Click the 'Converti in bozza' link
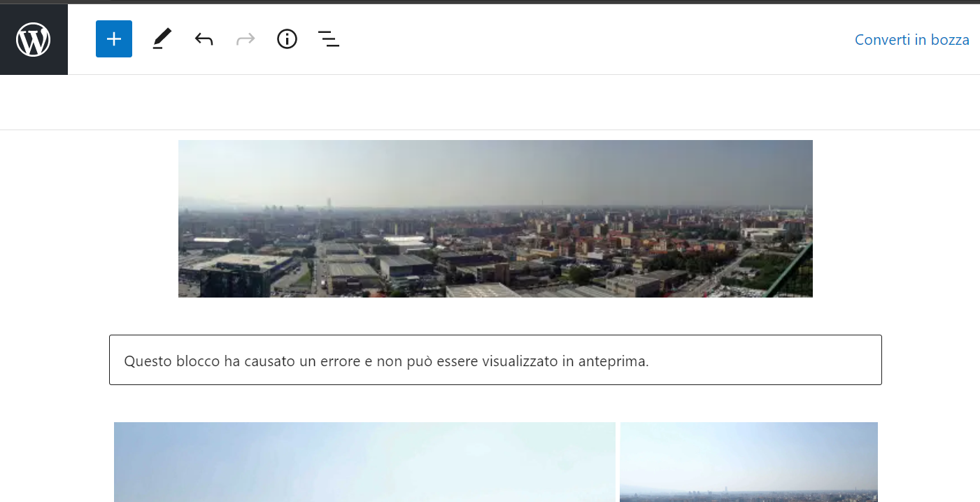Viewport: 980px width, 502px height. coord(911,40)
